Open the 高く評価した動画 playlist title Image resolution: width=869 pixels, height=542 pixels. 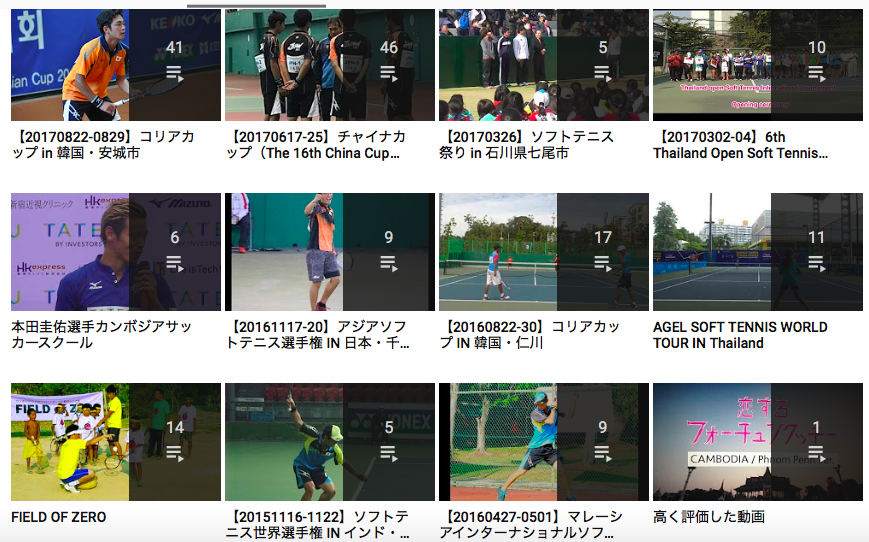tap(709, 517)
